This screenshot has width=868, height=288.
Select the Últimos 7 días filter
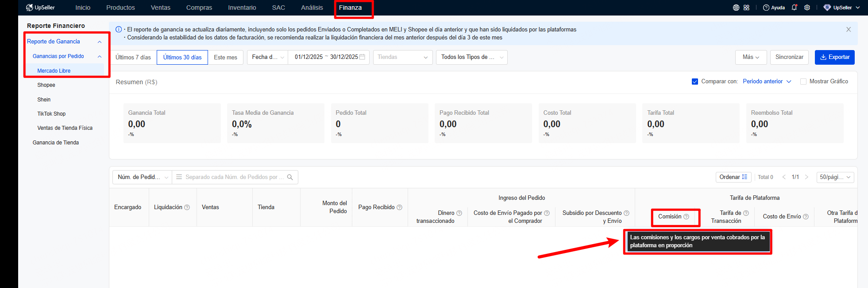pyautogui.click(x=133, y=58)
